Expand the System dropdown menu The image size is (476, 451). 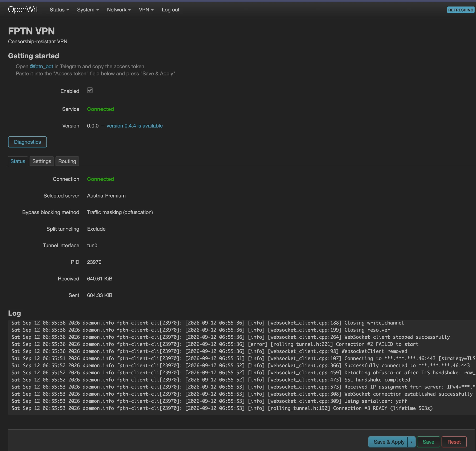(x=88, y=10)
